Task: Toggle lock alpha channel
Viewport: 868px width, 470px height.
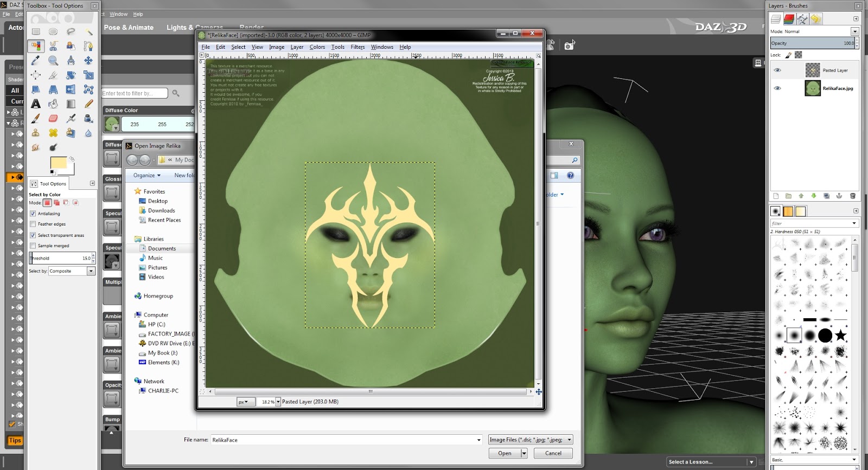Action: [798, 55]
